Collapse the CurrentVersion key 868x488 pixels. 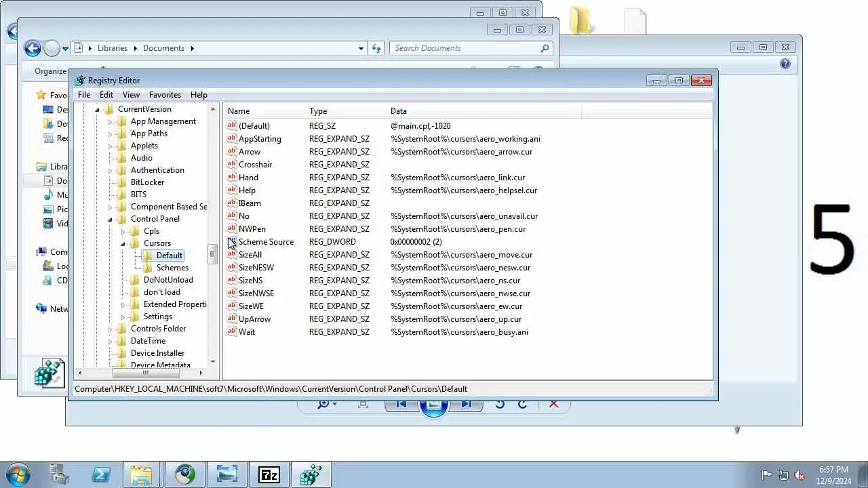(x=97, y=110)
